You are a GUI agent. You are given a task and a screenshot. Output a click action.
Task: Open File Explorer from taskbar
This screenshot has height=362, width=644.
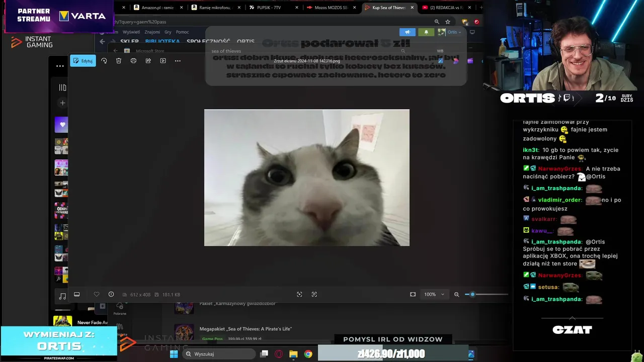point(293,354)
